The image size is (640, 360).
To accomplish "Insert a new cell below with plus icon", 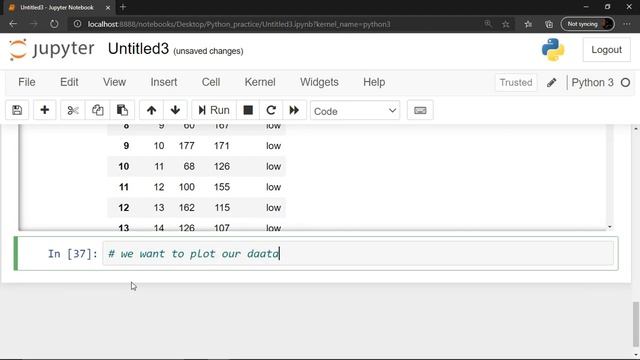I will [44, 110].
